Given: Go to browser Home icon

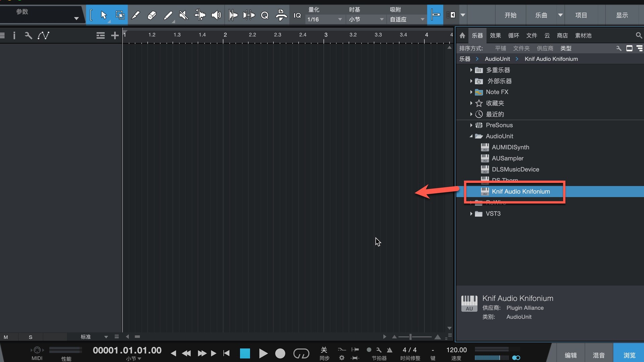Looking at the screenshot, I should (462, 36).
